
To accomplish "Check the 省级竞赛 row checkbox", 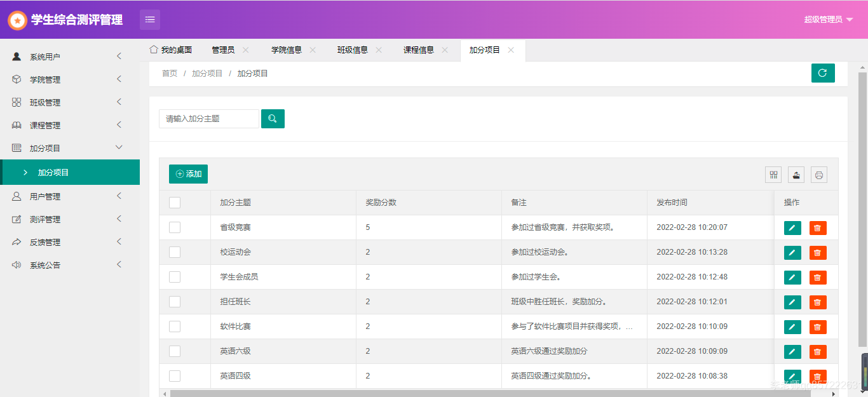I will click(x=175, y=227).
